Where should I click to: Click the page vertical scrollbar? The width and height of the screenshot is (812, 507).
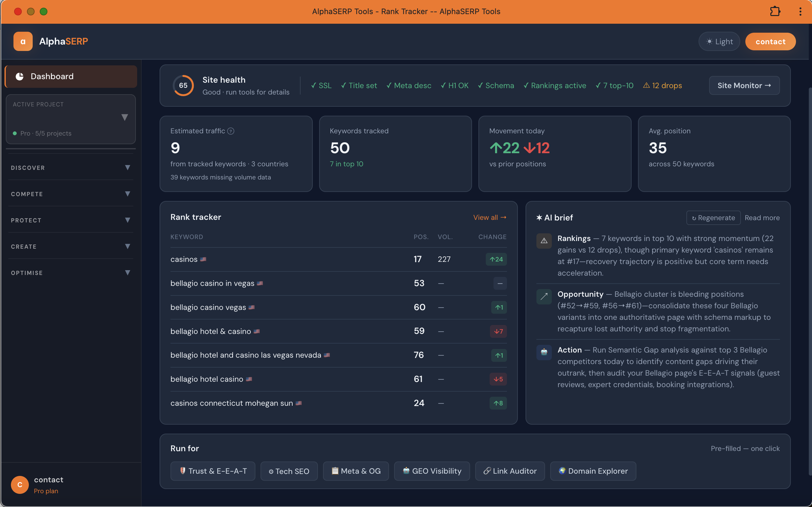pos(810,281)
